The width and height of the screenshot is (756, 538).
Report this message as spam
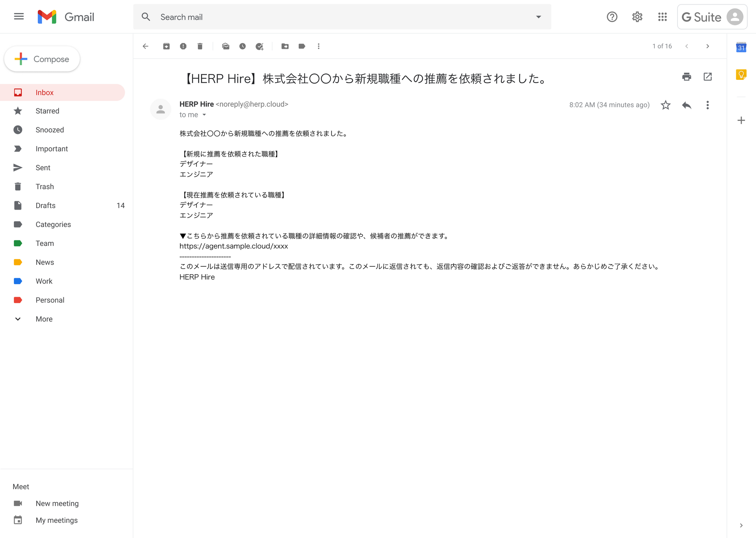pos(183,46)
